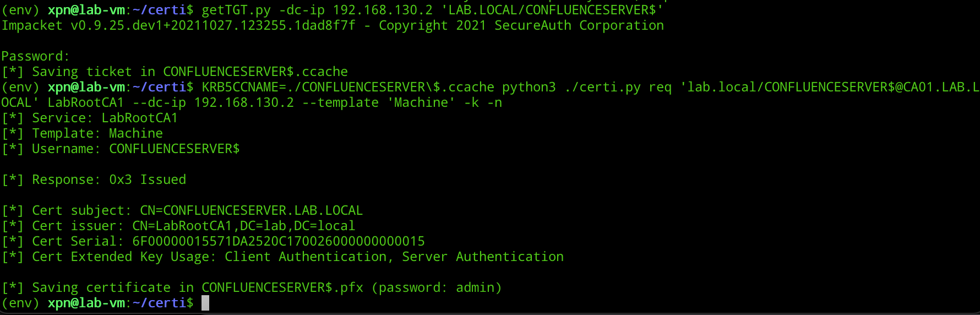Click the "--template 'Machine'" argument
Viewport: 980px width, 315px height.
379,102
